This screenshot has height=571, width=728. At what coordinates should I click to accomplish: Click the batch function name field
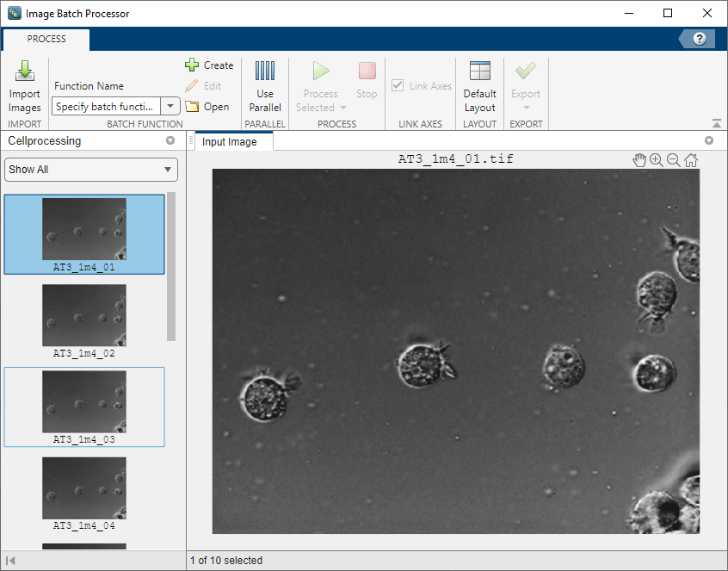(106, 106)
